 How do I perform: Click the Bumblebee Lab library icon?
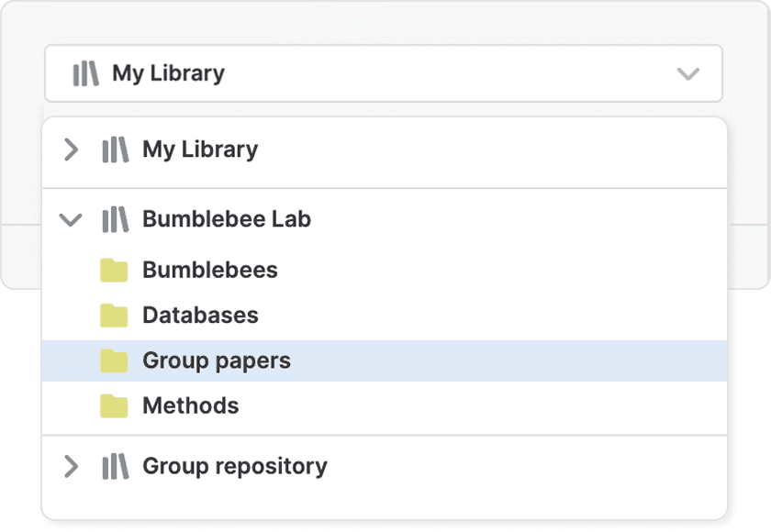click(x=115, y=219)
